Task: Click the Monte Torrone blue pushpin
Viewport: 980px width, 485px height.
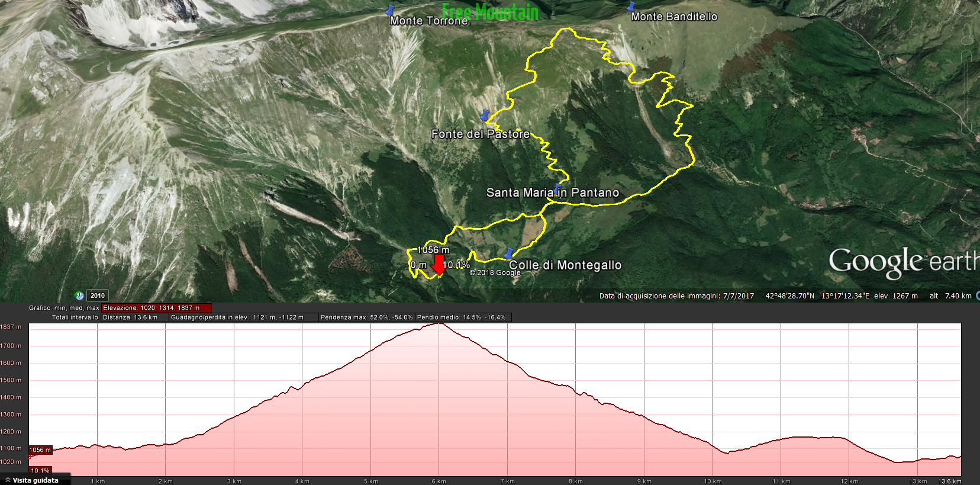Action: [x=389, y=10]
